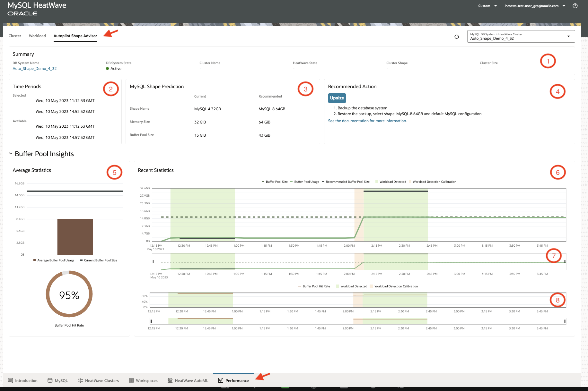Open the Auto_Shape_Demo_4_32 DB system link

point(35,69)
